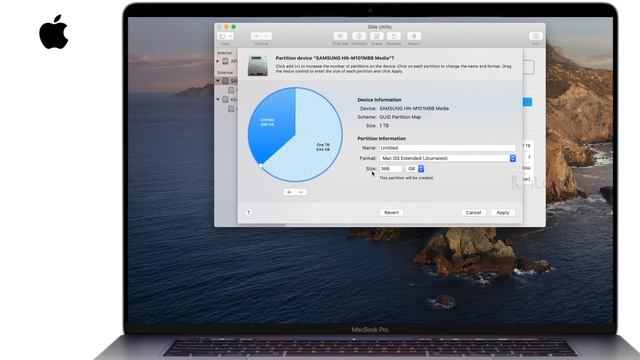Click the Mount toolbar icon
The height and width of the screenshot is (360, 640).
coord(414,36)
